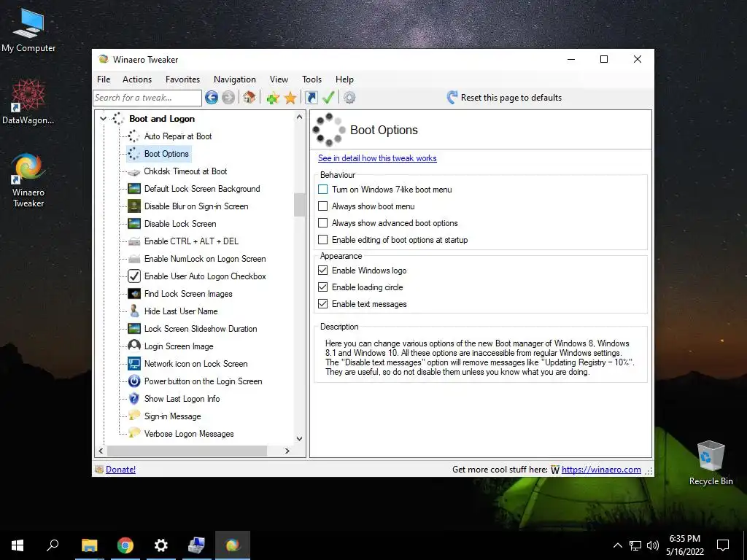Click the Auto Repair at Boot icon
Screen dimensions: 747x560
point(134,136)
